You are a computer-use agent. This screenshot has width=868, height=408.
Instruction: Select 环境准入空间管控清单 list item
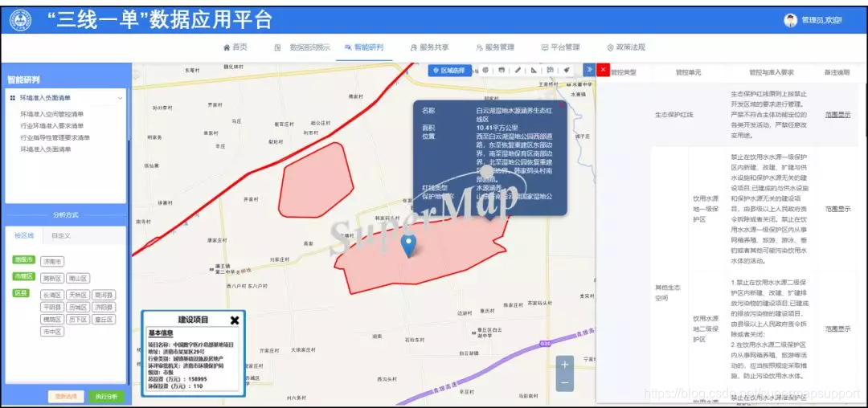click(52, 114)
